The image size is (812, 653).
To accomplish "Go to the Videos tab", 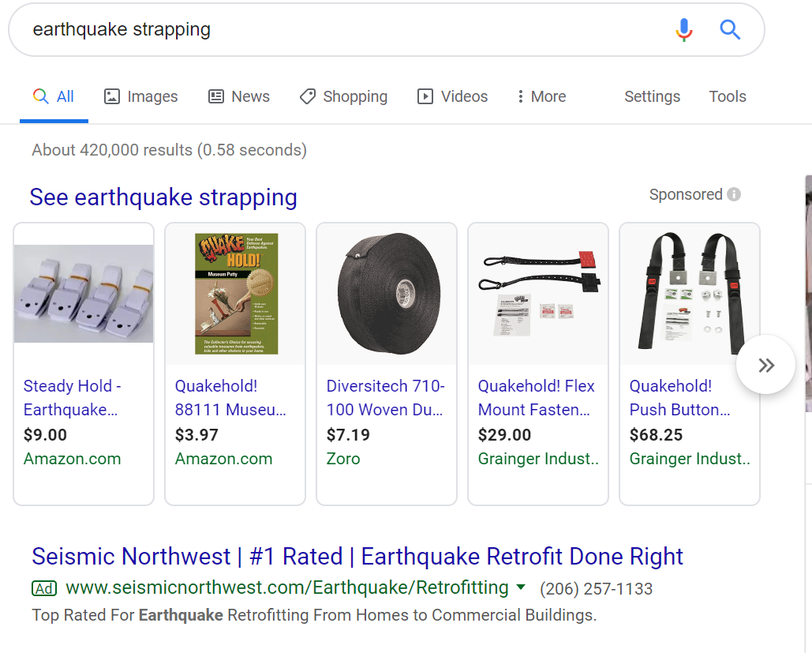I will click(453, 96).
